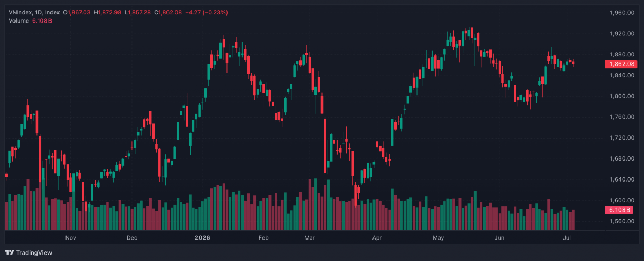Select the Nov marker on time axis
Screen dimensions: 644x261
71,237
